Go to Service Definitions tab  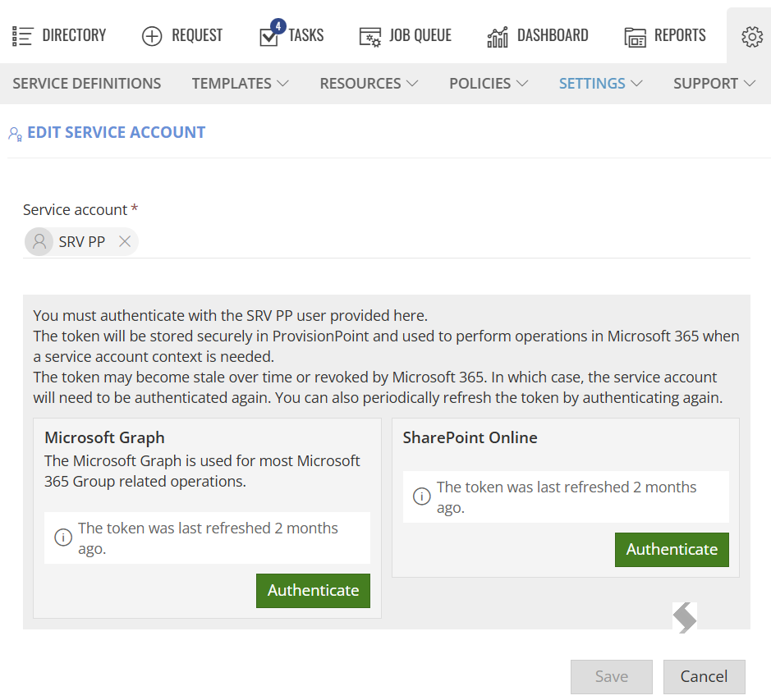[87, 84]
